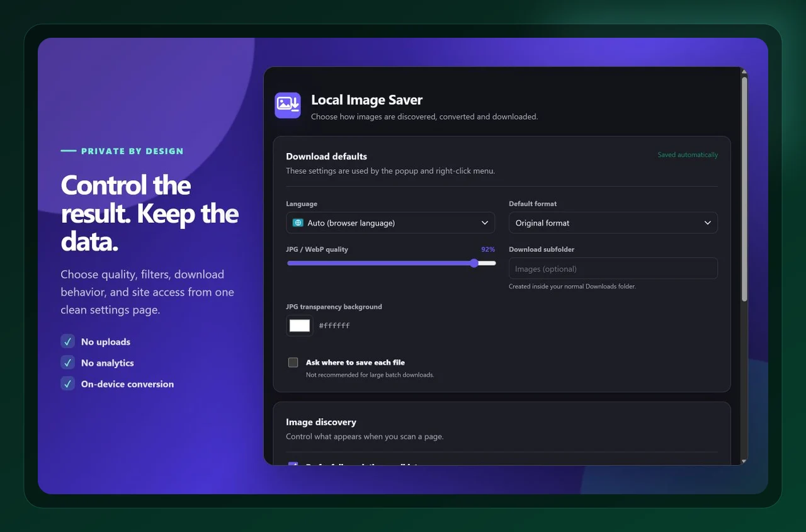Click the PRIVATE BY DESIGN label
This screenshot has height=532, width=806.
pos(132,151)
